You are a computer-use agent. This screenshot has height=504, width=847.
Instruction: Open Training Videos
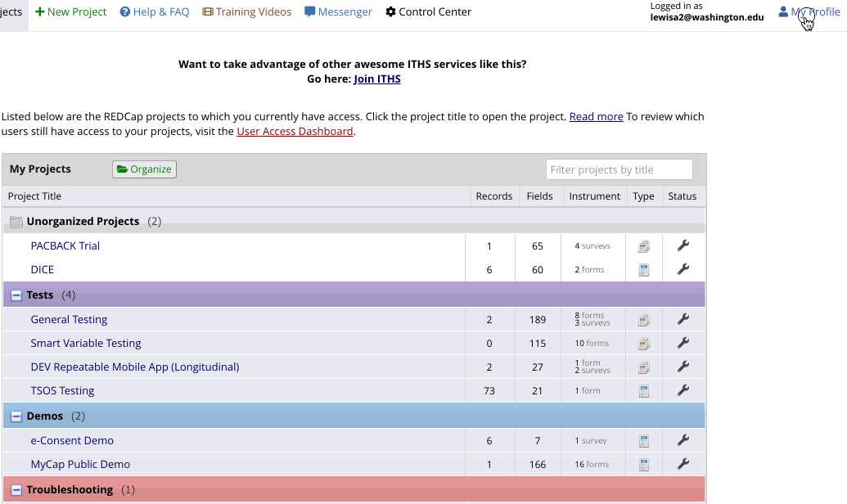tap(247, 12)
